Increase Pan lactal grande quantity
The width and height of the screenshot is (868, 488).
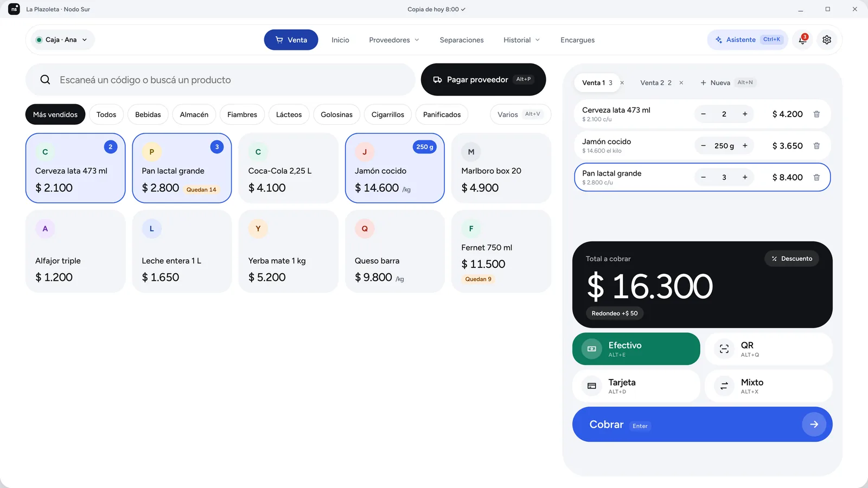745,177
